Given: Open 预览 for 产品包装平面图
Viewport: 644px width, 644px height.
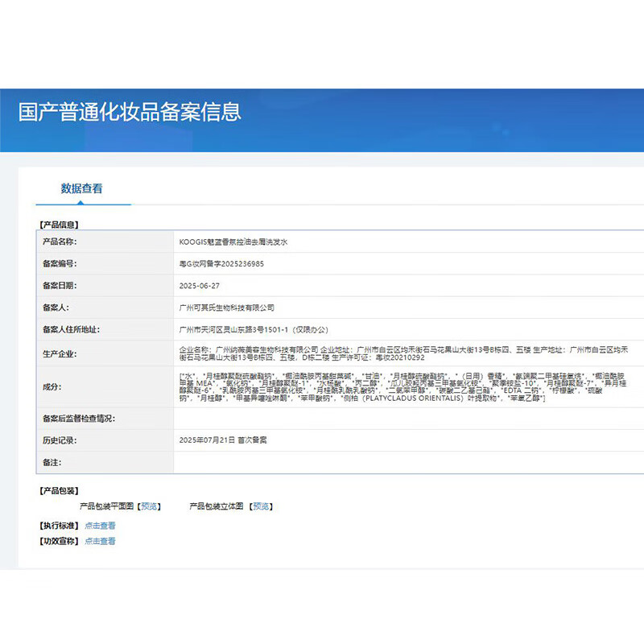Looking at the screenshot, I should click(x=150, y=506).
